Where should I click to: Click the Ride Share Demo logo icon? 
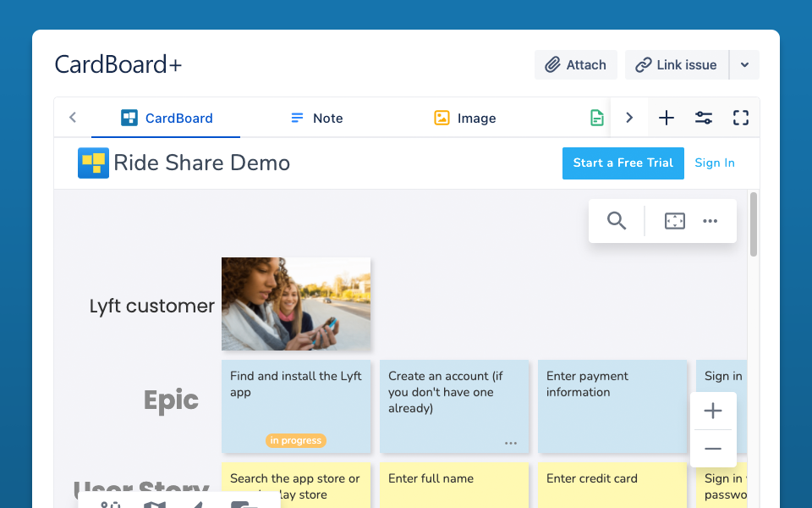pyautogui.click(x=93, y=163)
